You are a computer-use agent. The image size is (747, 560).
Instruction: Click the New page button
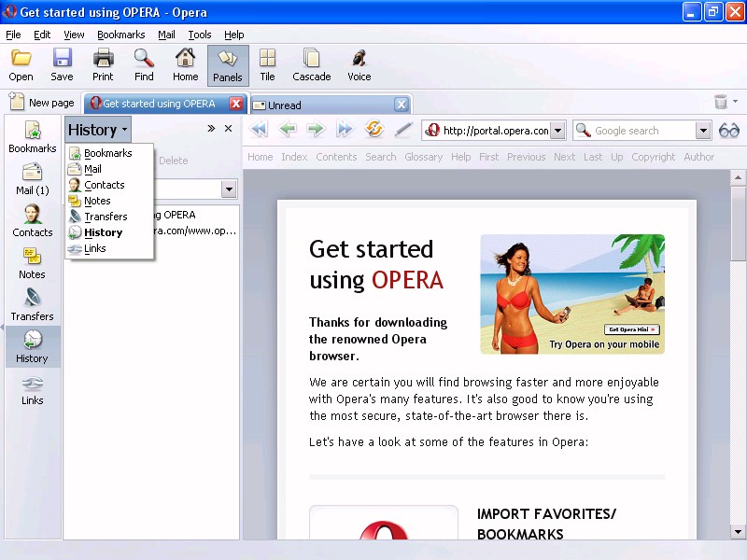click(x=42, y=103)
